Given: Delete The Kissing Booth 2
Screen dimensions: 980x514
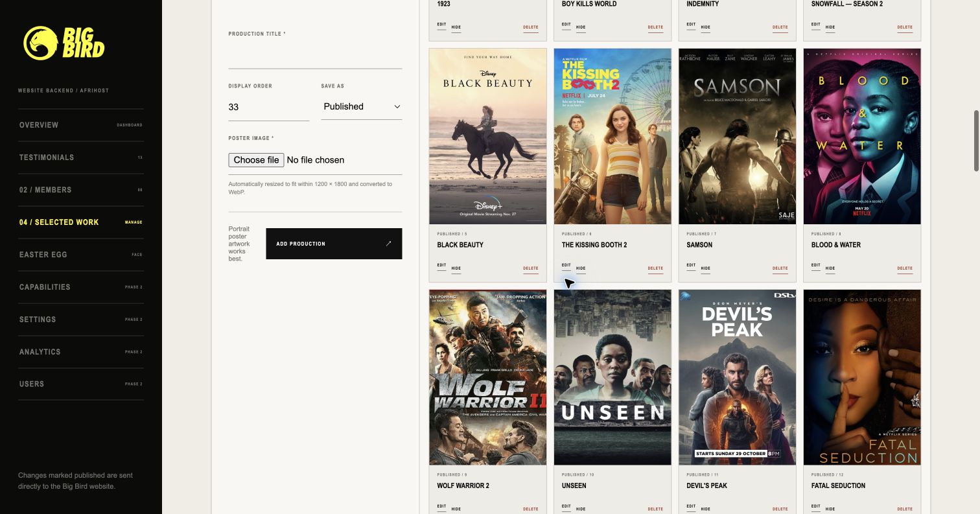Looking at the screenshot, I should 655,268.
